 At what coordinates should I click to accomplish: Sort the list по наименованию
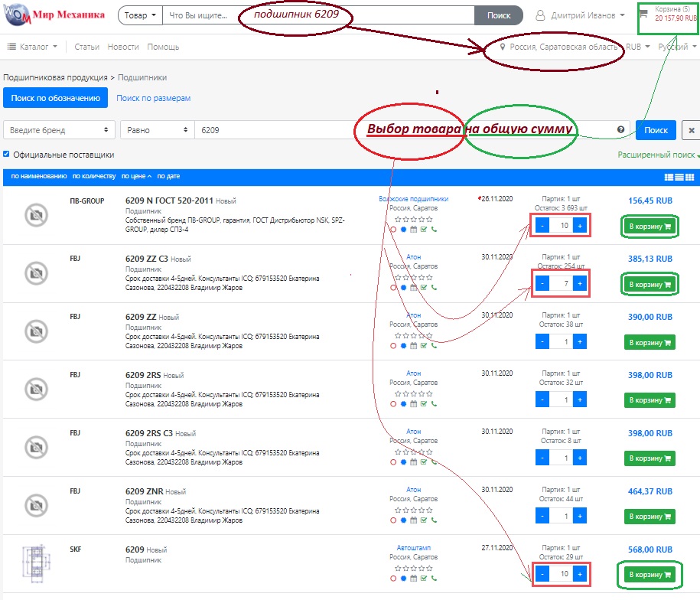(x=39, y=176)
